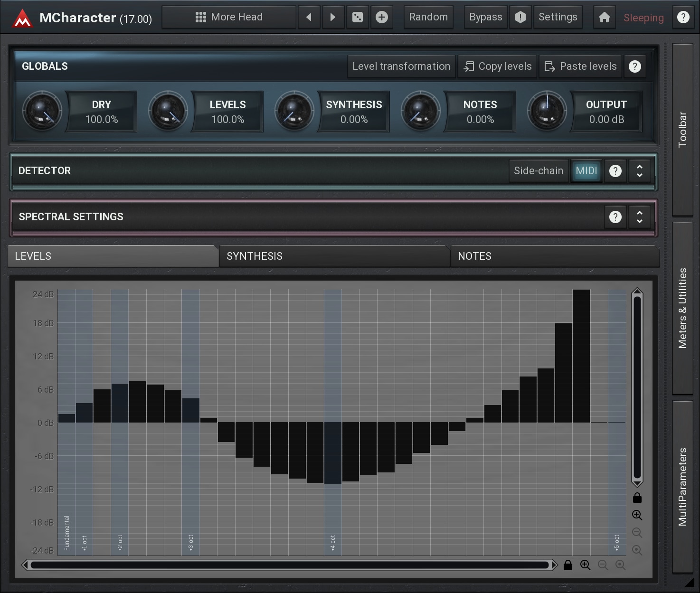The height and width of the screenshot is (593, 700).
Task: Open the More Head preset selector
Action: (229, 18)
